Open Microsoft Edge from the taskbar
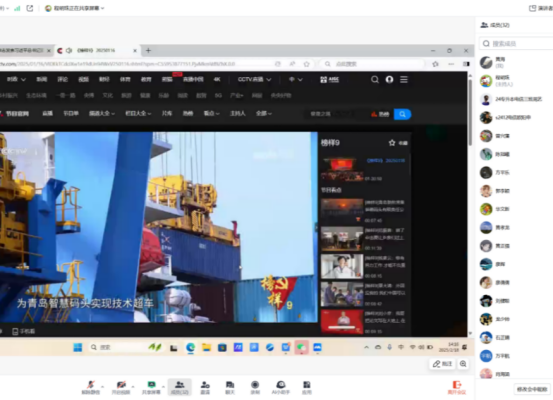This screenshot has height=400, width=553. 190,347
